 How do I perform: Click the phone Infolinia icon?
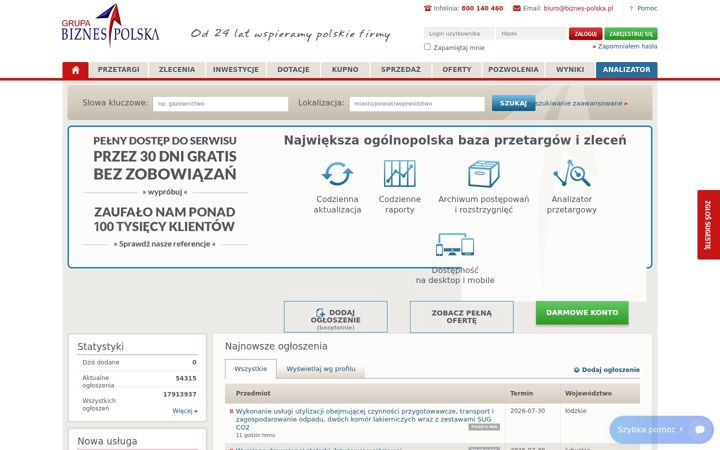[x=428, y=8]
